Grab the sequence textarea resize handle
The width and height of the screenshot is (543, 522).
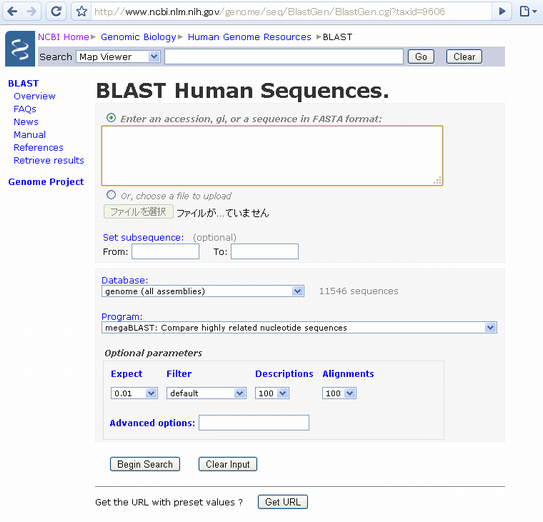tap(438, 180)
